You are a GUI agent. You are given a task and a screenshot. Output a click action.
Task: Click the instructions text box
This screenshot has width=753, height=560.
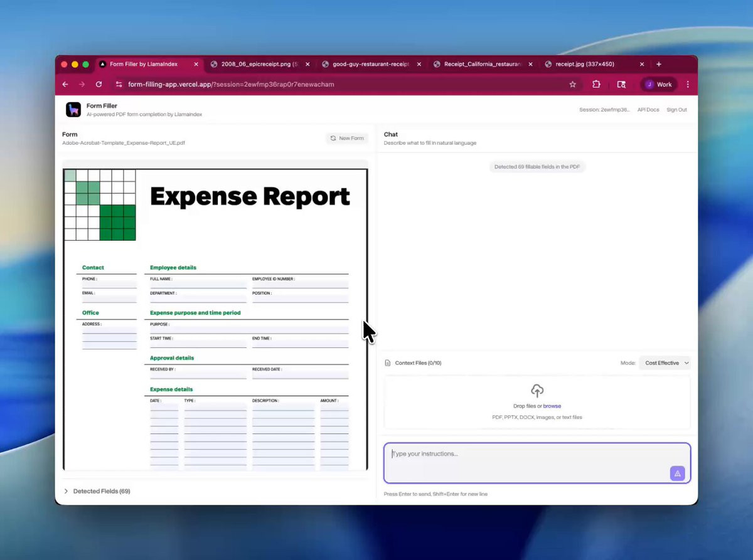coord(537,463)
